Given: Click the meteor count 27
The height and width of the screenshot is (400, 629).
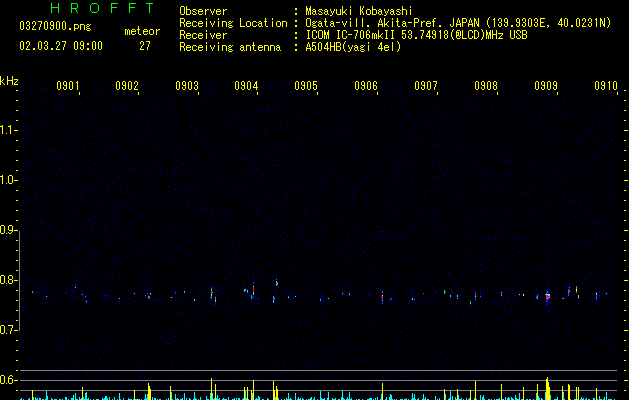Looking at the screenshot, I should (145, 46).
